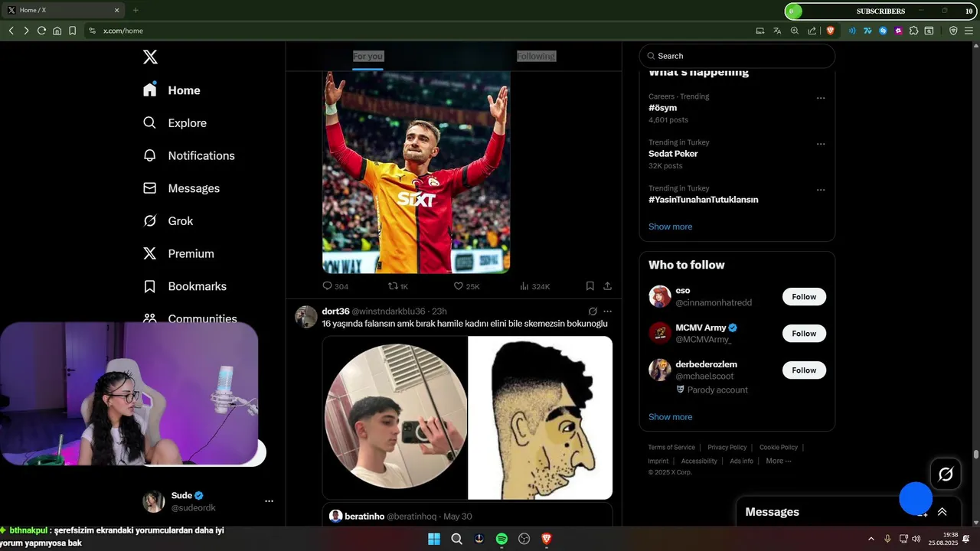This screenshot has height=551, width=980.
Task: Open Cookie Policy link
Action: (x=779, y=448)
